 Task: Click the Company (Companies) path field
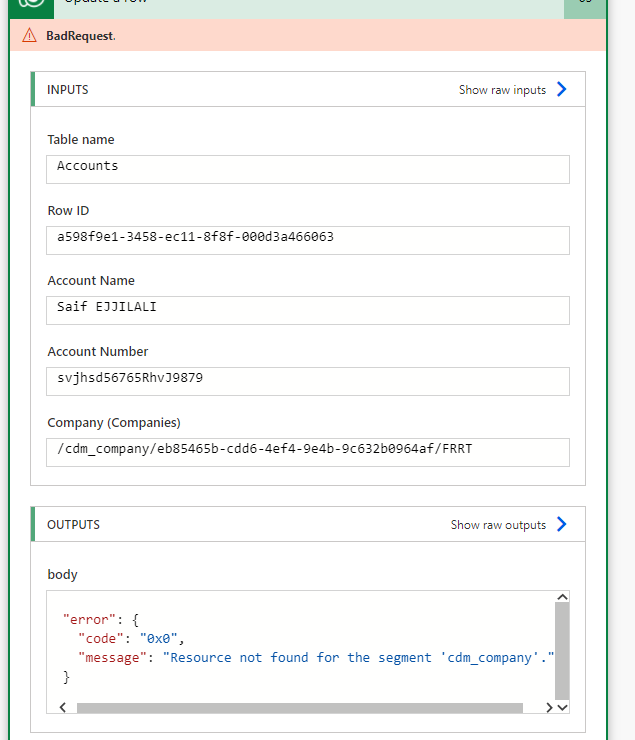click(x=308, y=451)
